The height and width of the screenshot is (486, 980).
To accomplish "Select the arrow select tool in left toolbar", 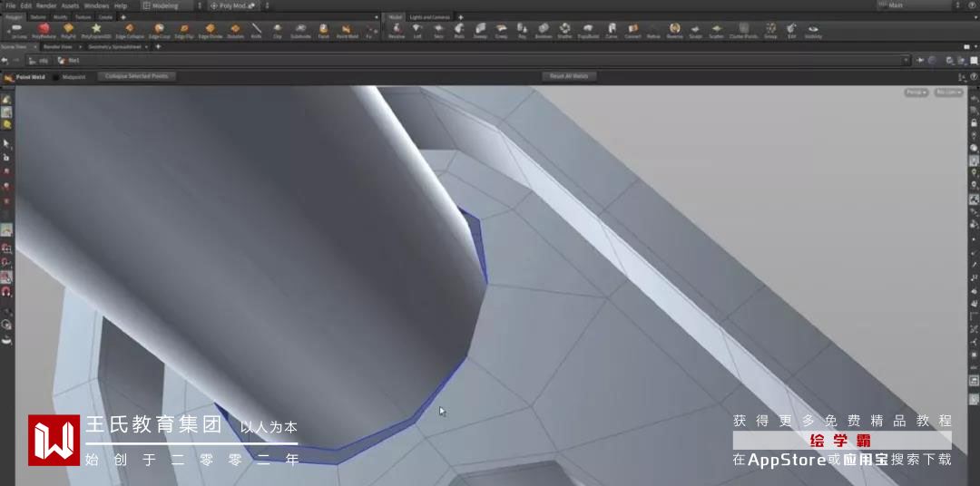I will (7, 143).
